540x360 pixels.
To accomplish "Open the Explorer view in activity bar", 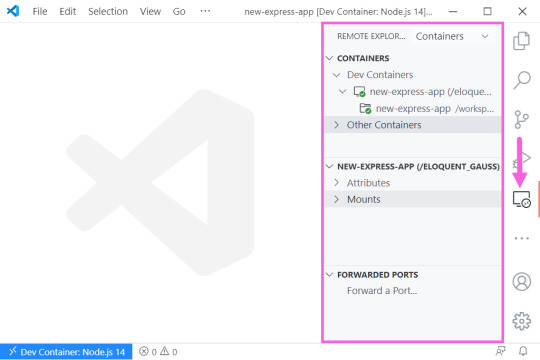I will coord(521,41).
